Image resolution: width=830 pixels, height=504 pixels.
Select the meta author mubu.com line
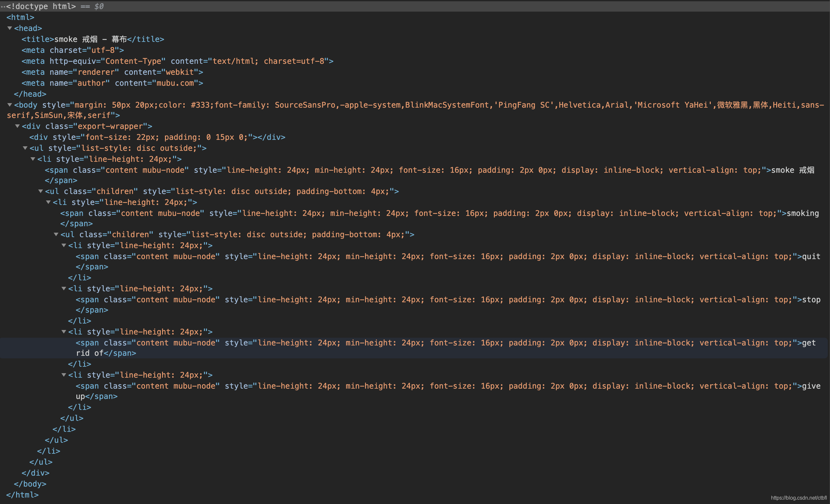coord(112,83)
